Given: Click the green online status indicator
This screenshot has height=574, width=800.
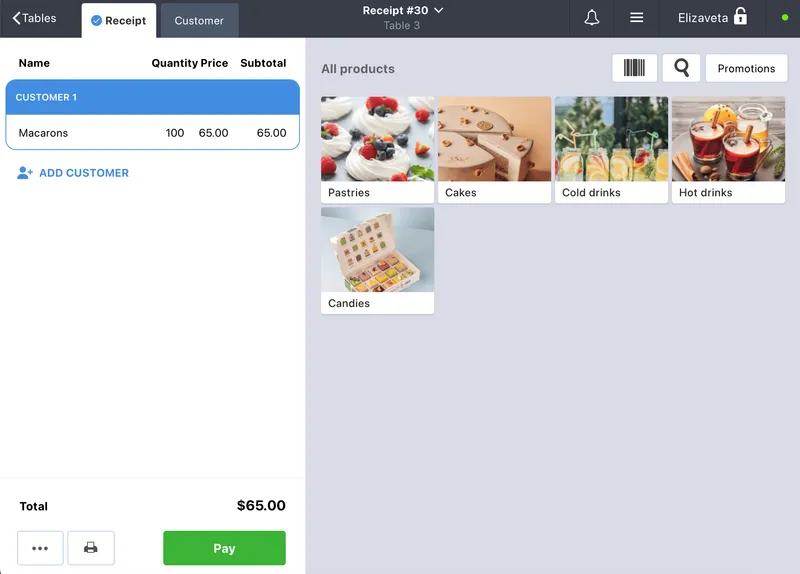Looking at the screenshot, I should (785, 18).
